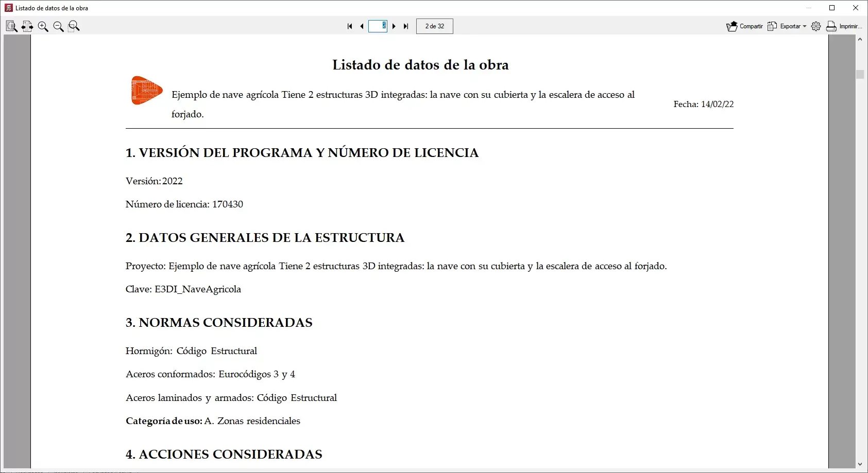This screenshot has height=473, width=868.
Task: Click the fit page width icon
Action: click(x=27, y=26)
